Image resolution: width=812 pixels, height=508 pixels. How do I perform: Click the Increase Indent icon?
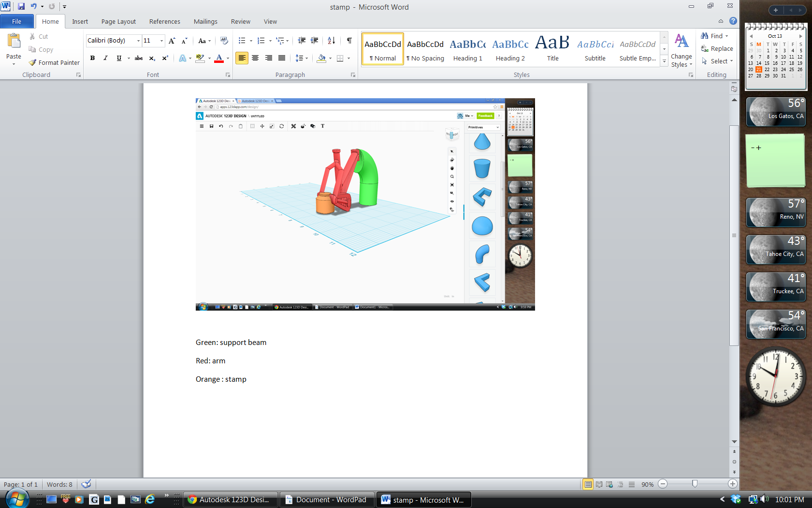[x=315, y=41]
